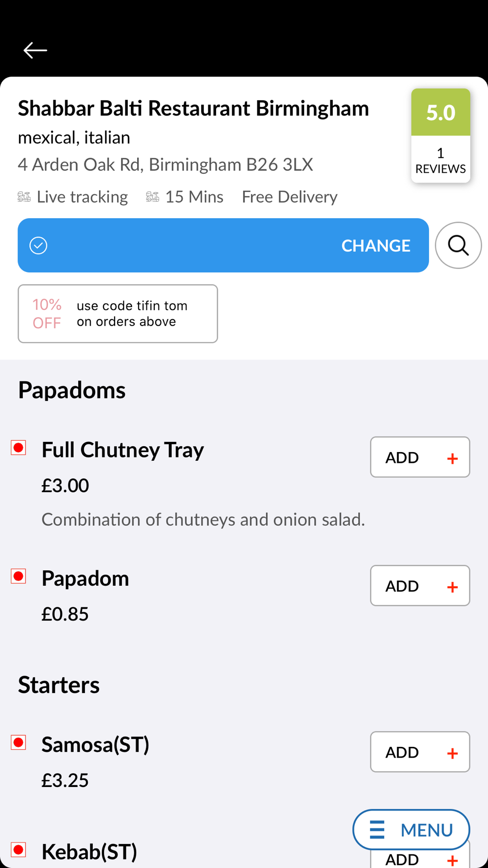Tap the Free Delivery label

click(x=289, y=197)
